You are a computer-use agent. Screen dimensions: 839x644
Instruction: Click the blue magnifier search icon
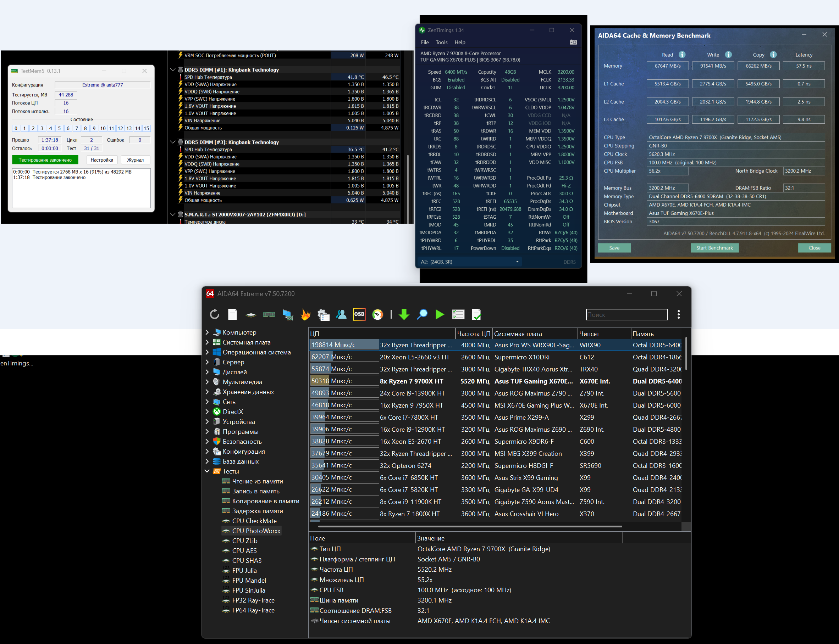(x=422, y=314)
